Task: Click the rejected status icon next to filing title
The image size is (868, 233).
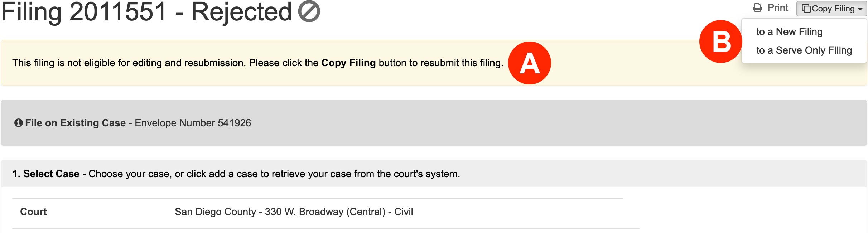Action: click(309, 12)
